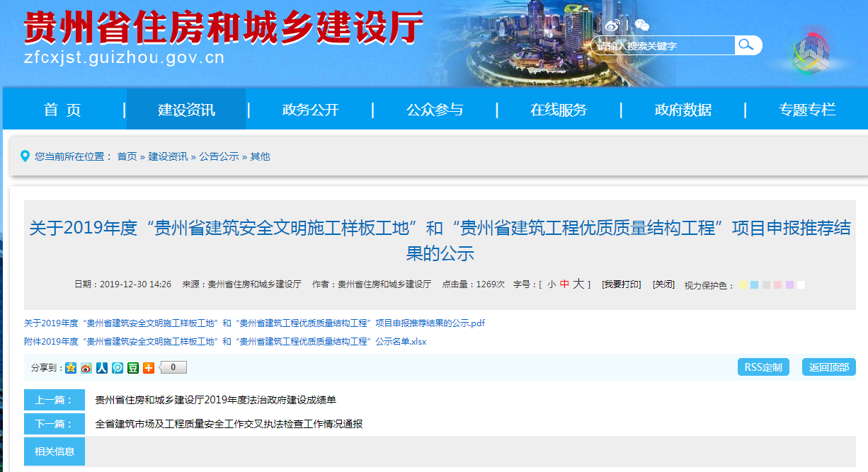Share to Renren via blue 人 icon

tap(102, 367)
